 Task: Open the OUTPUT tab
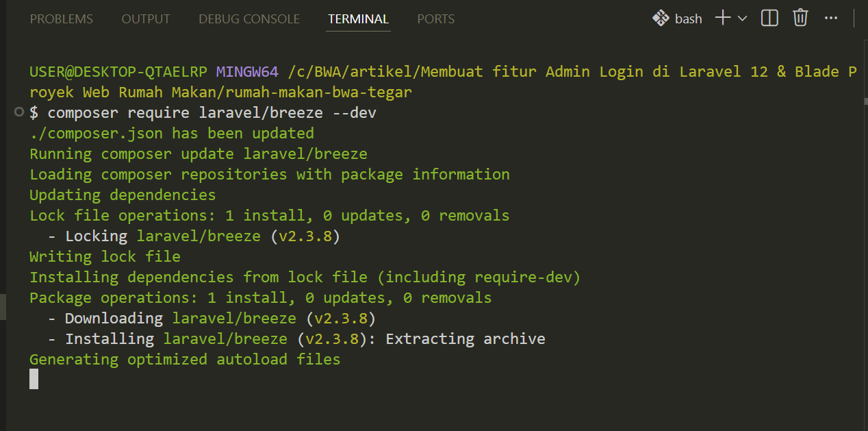click(x=145, y=19)
